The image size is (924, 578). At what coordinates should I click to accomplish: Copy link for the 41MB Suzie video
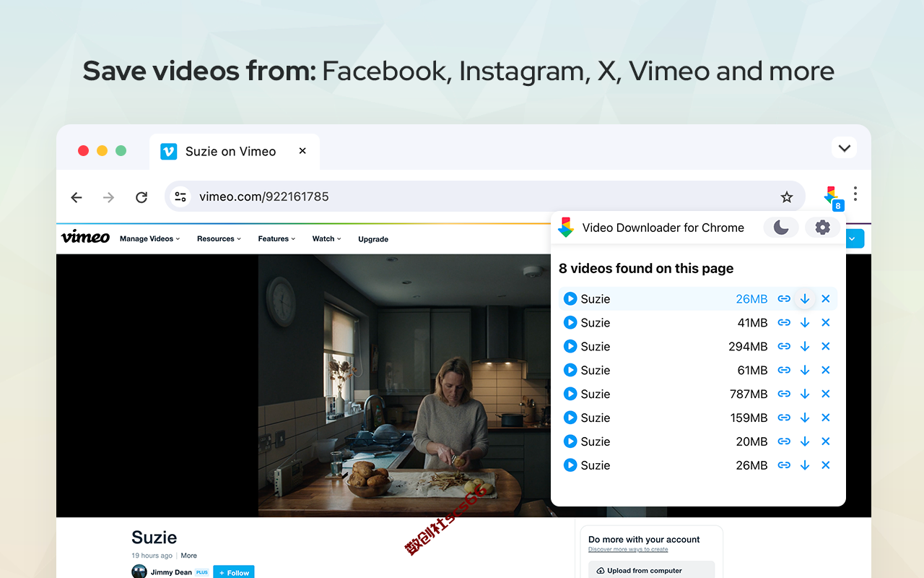pyautogui.click(x=784, y=323)
